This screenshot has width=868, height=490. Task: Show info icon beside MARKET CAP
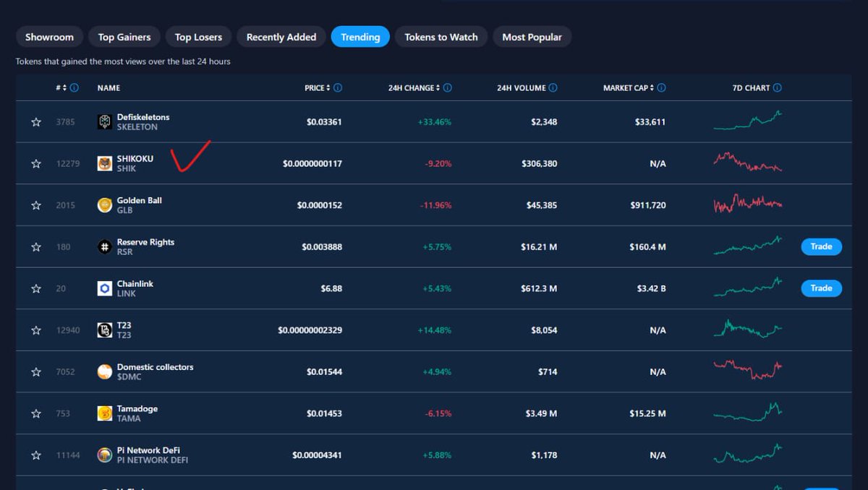click(661, 88)
